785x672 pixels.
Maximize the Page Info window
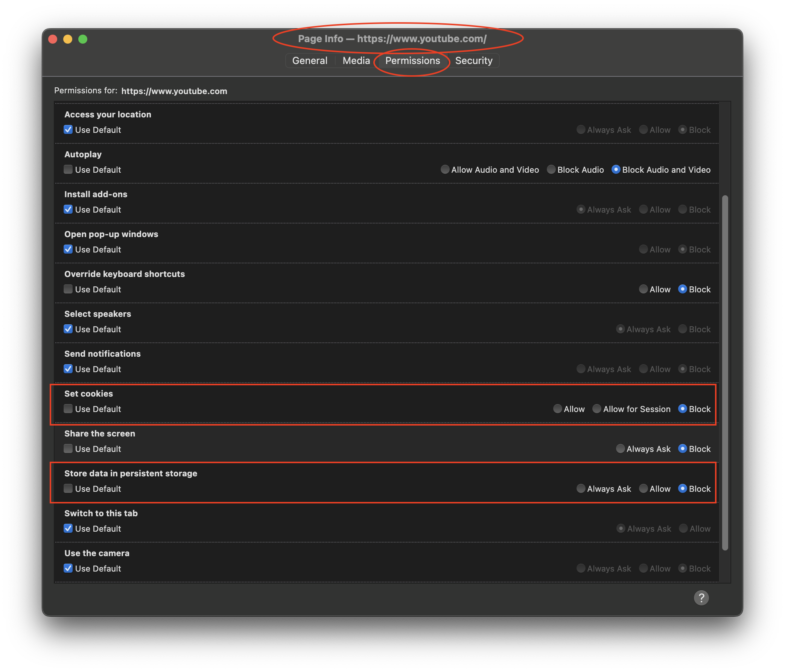click(83, 39)
